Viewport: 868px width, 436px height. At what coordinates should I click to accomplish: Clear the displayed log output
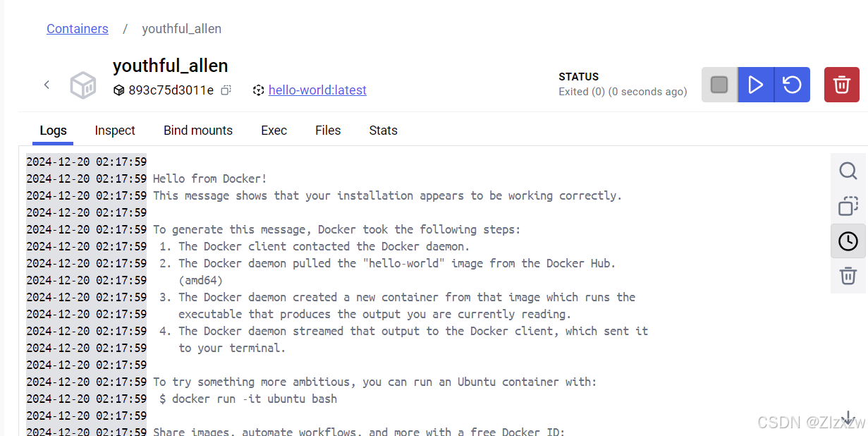click(848, 277)
